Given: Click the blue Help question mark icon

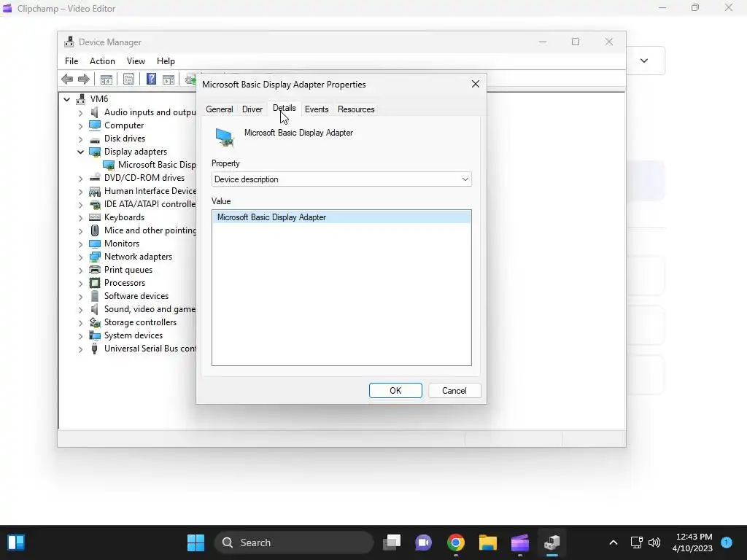Looking at the screenshot, I should 151,79.
